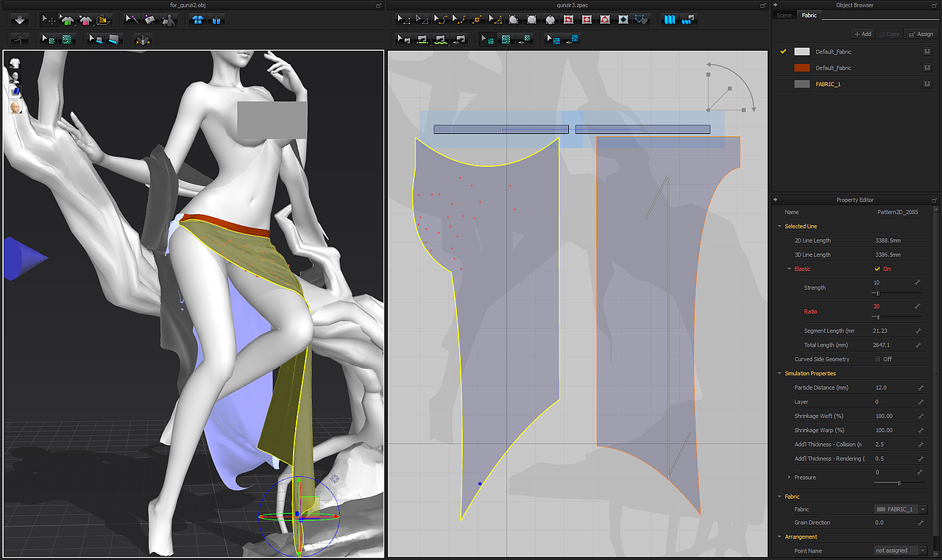The height and width of the screenshot is (560, 942).
Task: Click the running figure animation icon
Action: pyautogui.click(x=20, y=39)
